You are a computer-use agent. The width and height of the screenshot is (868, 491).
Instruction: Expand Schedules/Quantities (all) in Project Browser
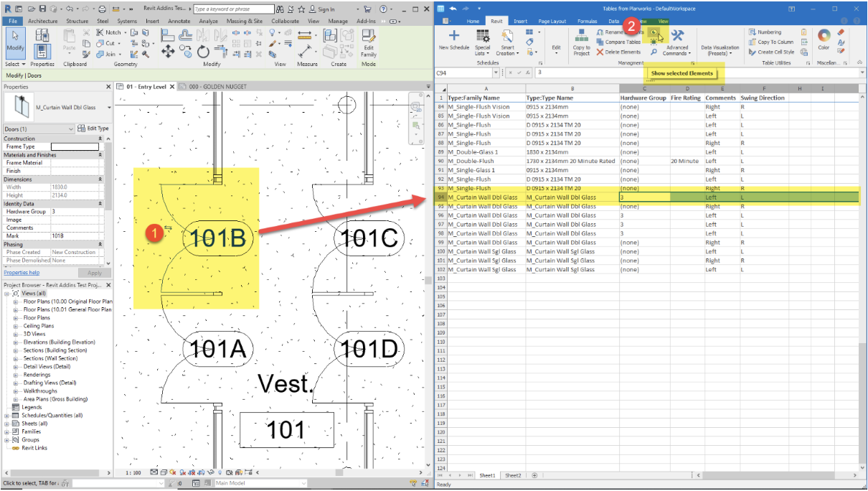pos(7,416)
